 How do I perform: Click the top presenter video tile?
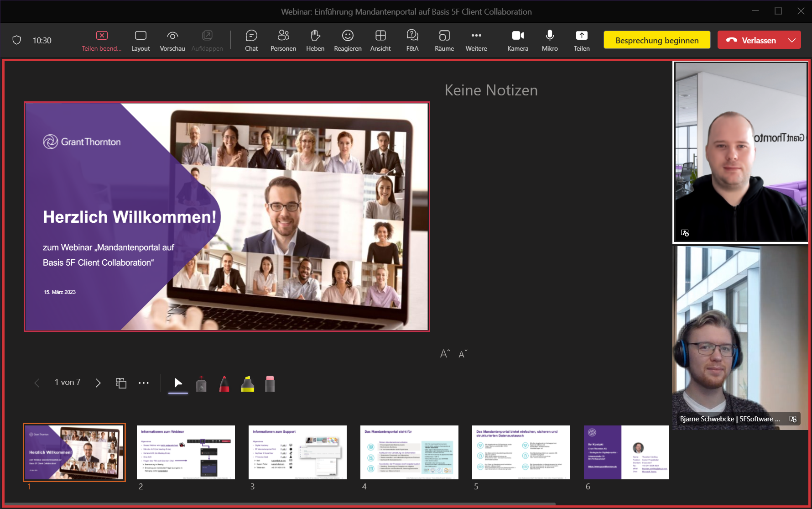[740, 152]
